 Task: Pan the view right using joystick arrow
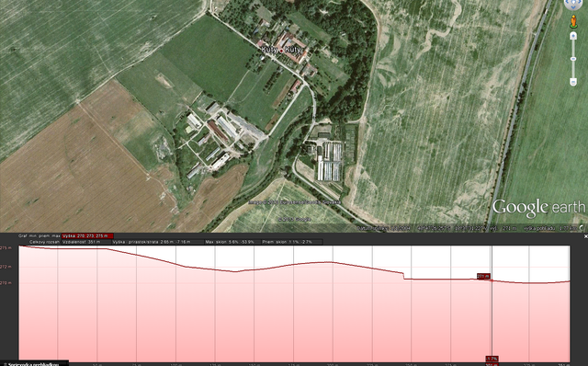pyautogui.click(x=579, y=3)
